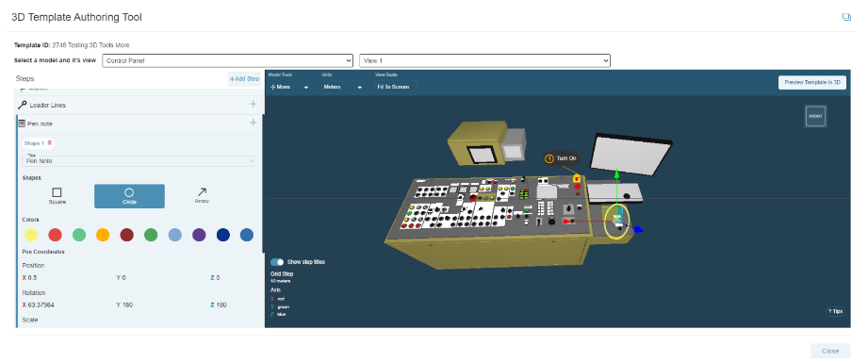Select the Arrow shape
Screen dimensions: 868x363
point(202,196)
